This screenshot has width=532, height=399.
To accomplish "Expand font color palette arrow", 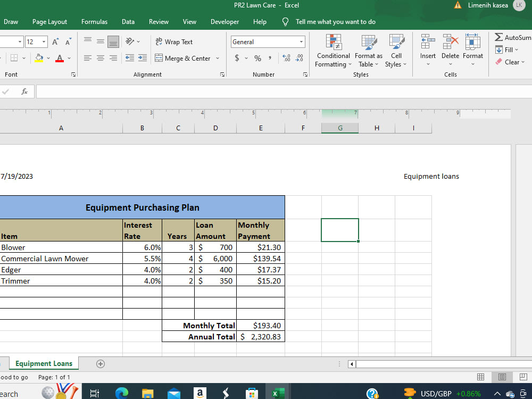I will point(69,59).
